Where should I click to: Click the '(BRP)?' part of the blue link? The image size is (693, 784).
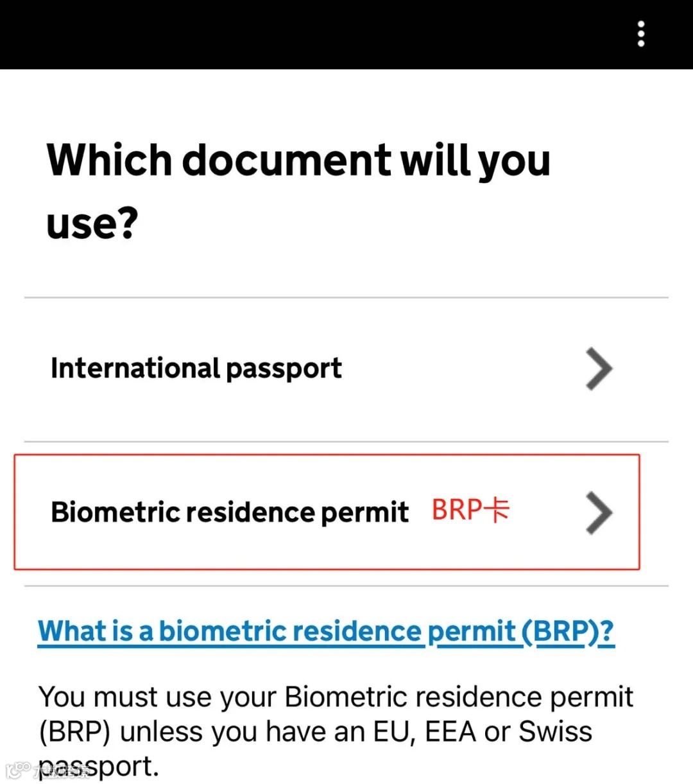click(x=568, y=632)
